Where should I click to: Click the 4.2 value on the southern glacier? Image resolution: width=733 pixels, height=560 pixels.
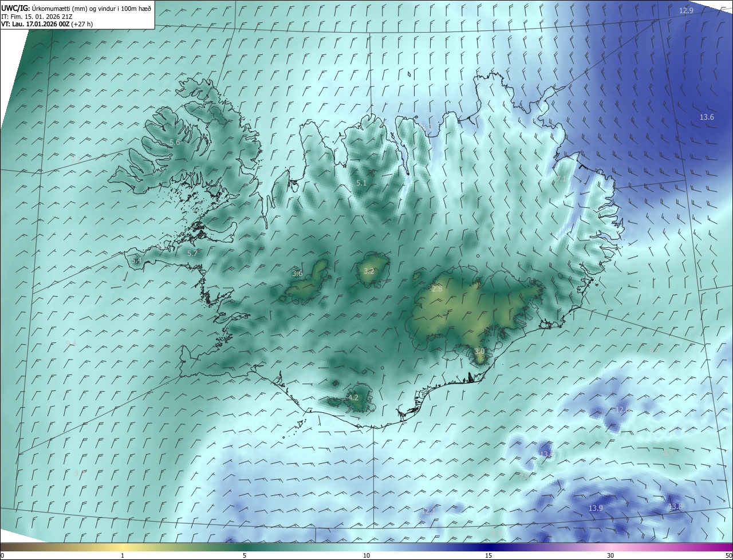click(353, 397)
